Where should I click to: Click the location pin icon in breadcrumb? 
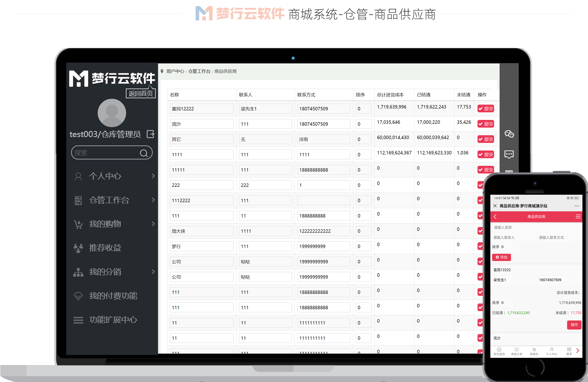pyautogui.click(x=162, y=71)
